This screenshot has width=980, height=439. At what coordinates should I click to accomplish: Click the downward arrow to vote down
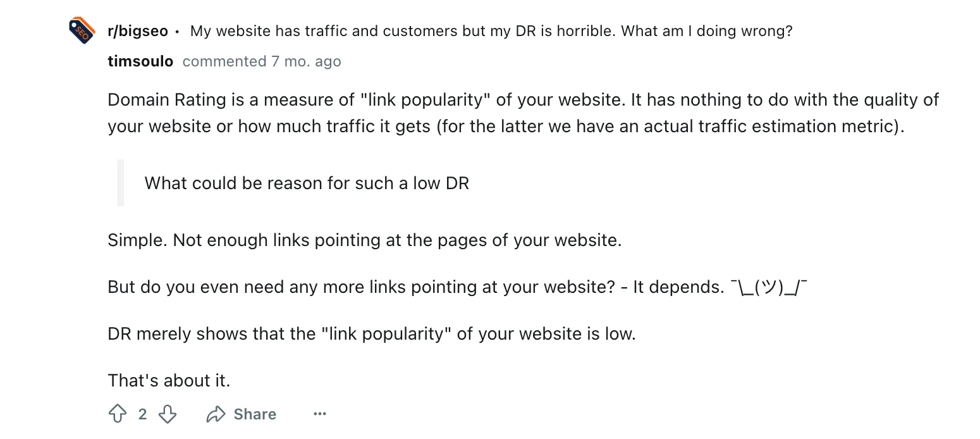(168, 414)
